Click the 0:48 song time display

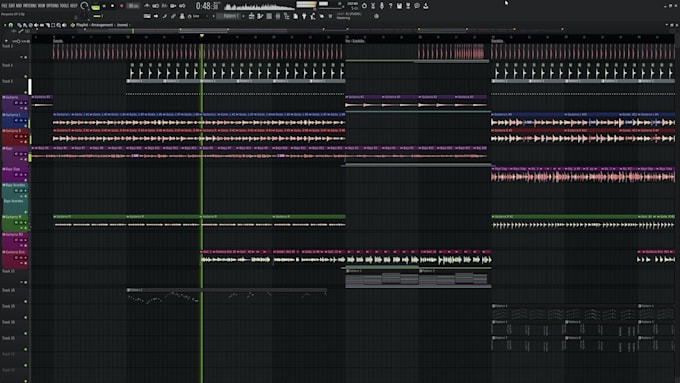point(208,6)
